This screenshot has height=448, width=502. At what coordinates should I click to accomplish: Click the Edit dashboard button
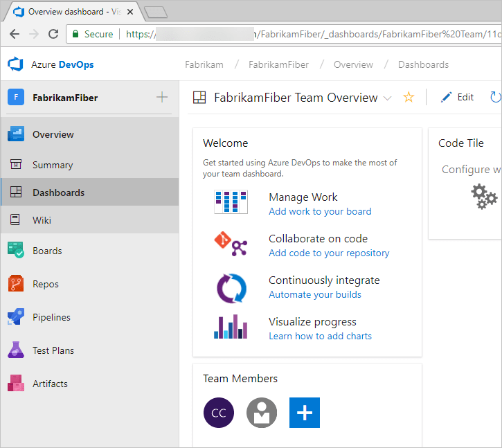coord(457,97)
